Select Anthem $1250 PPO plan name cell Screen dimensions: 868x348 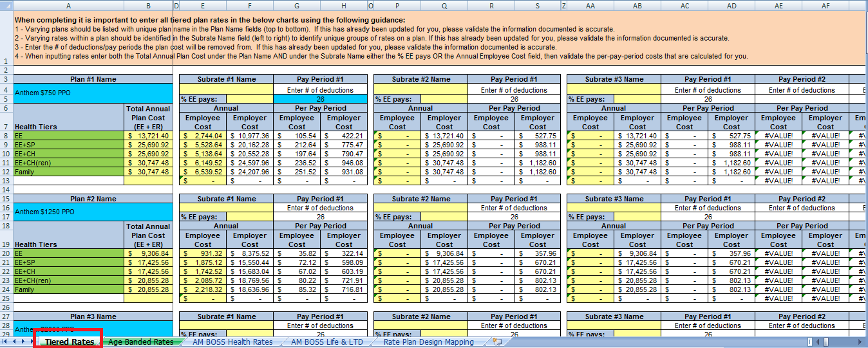[93, 212]
